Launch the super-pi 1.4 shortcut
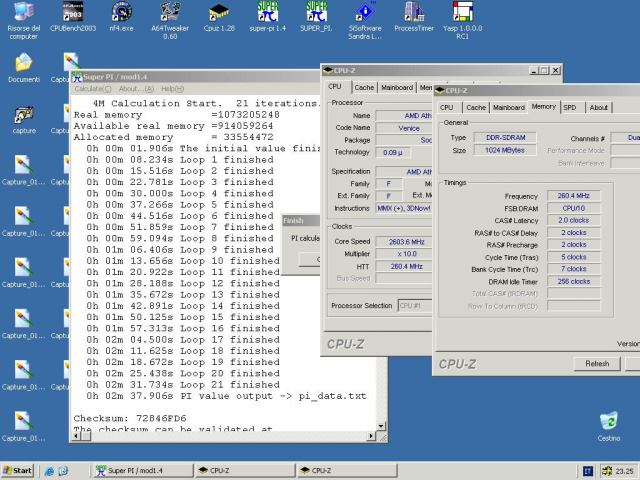The height and width of the screenshot is (480, 640). pos(268,17)
